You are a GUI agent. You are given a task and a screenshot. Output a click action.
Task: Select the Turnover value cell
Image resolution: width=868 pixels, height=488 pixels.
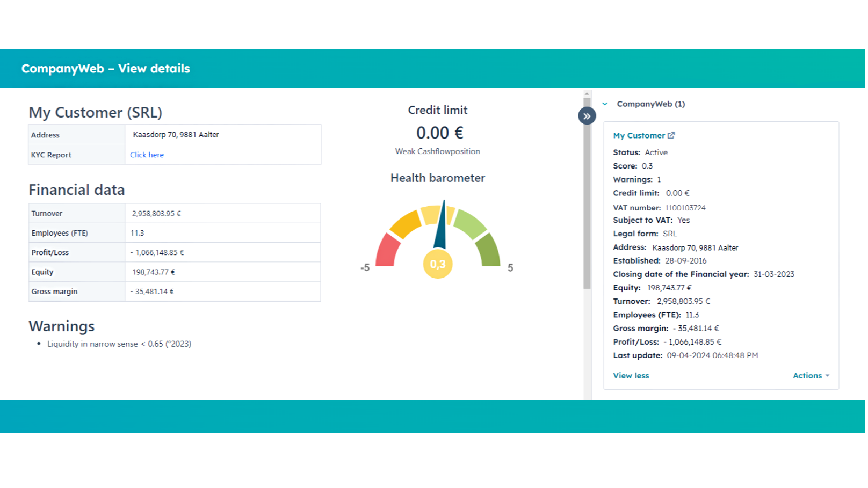point(156,213)
